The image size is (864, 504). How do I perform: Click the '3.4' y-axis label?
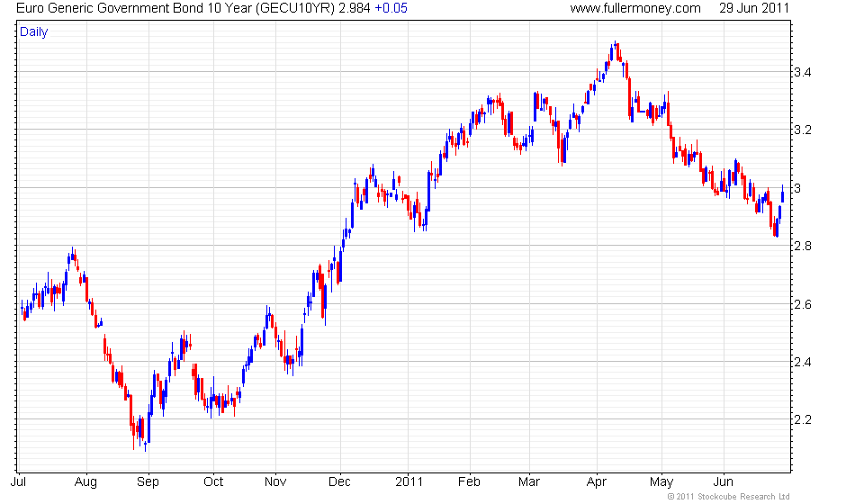pos(802,72)
